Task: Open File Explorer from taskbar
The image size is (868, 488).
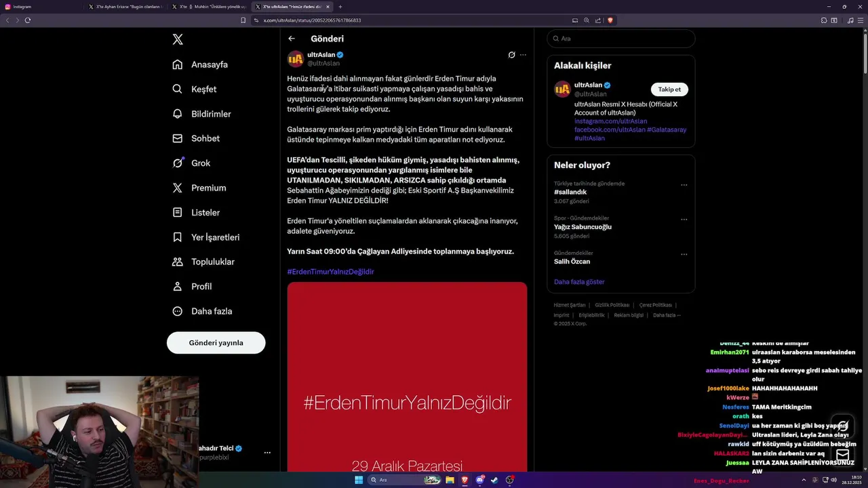Action: [450, 480]
